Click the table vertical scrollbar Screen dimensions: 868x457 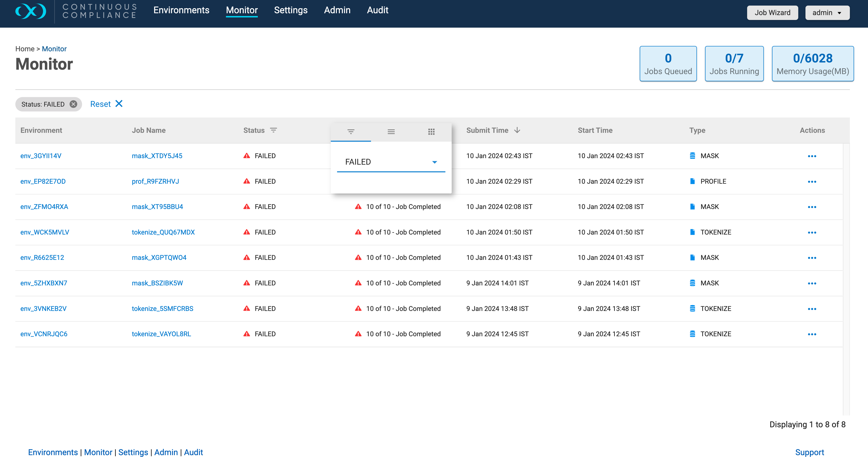pos(846,279)
